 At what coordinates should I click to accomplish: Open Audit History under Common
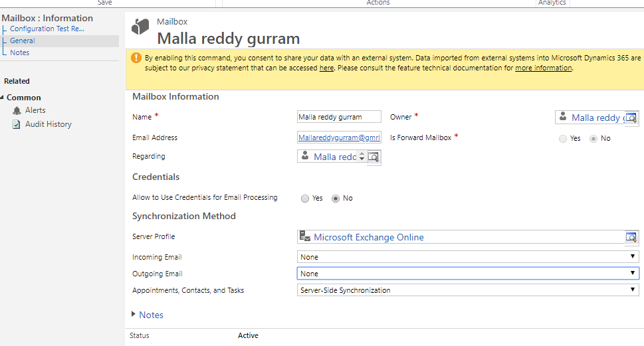pos(49,124)
